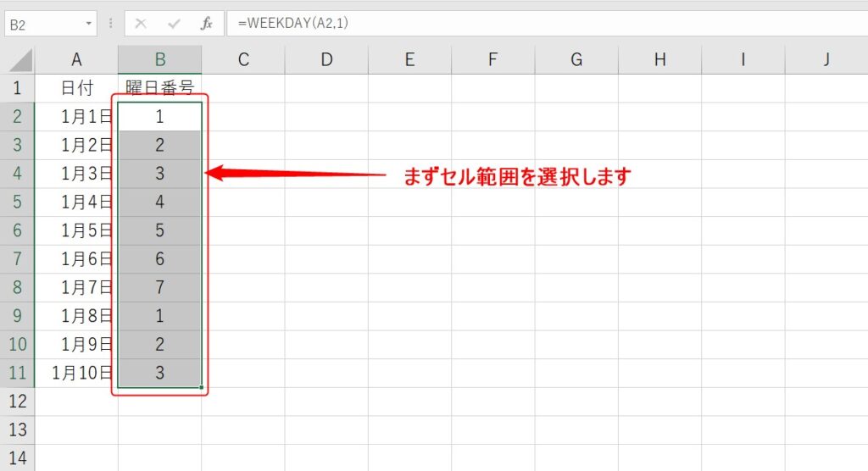This screenshot has height=471, width=868.
Task: Click the cancel X icon in formula bar
Action: pyautogui.click(x=141, y=23)
